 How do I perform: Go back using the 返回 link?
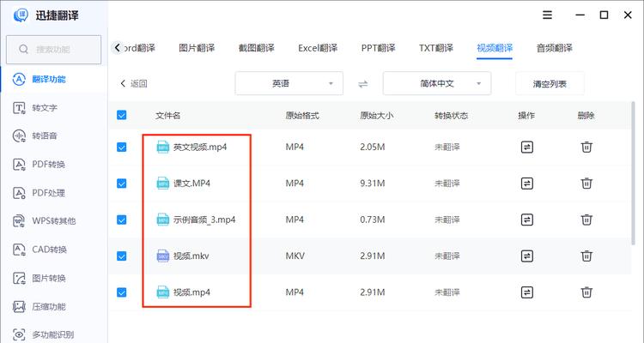point(133,83)
